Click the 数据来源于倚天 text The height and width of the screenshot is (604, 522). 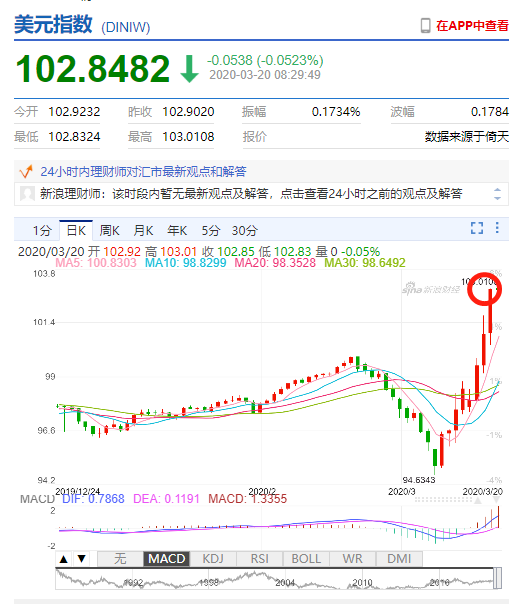coord(467,137)
